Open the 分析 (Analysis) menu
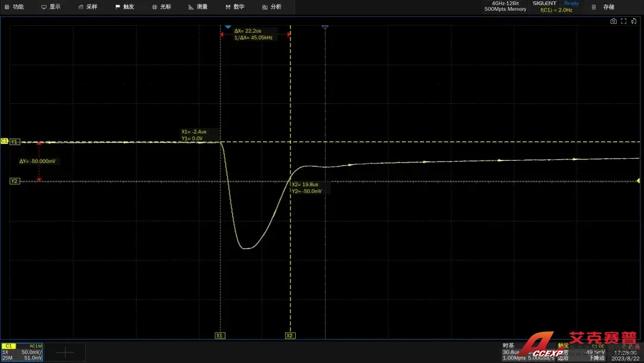The width and height of the screenshot is (644, 363). pos(272,7)
